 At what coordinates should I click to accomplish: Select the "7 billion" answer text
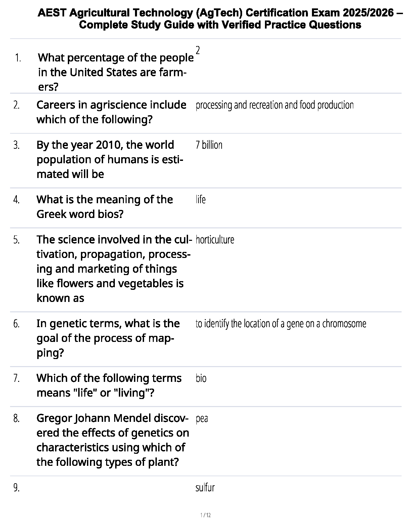pos(209,145)
